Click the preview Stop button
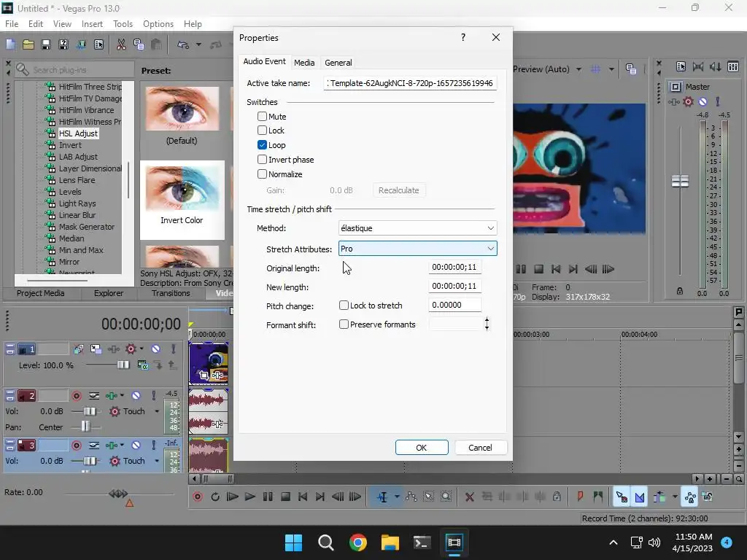The width and height of the screenshot is (747, 560). [x=538, y=269]
